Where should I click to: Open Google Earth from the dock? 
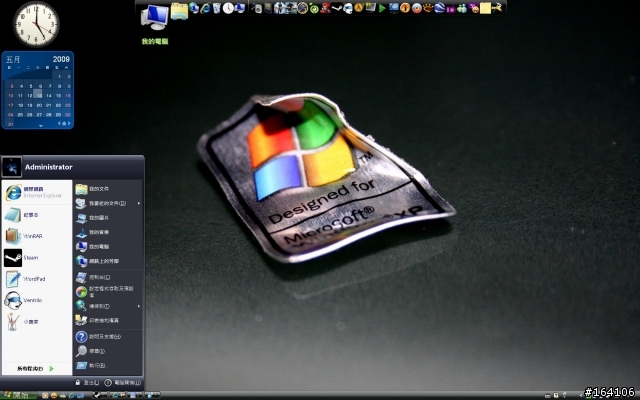[439, 8]
